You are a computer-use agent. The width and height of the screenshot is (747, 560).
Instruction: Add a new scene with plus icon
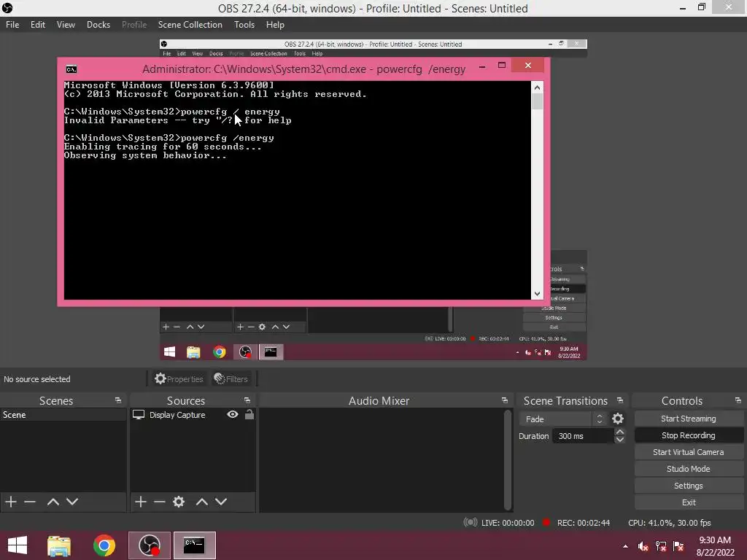click(11, 502)
